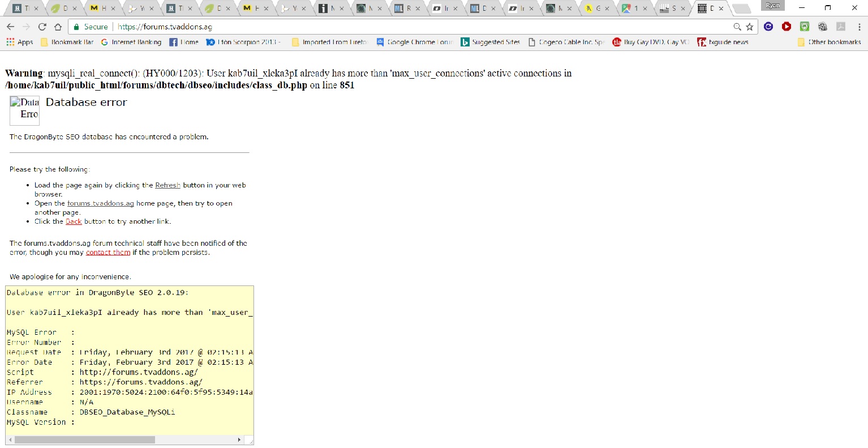Viewport: 868px width, 448px height.
Task: Switch to the yellow-icon G tab
Action: coord(596,8)
